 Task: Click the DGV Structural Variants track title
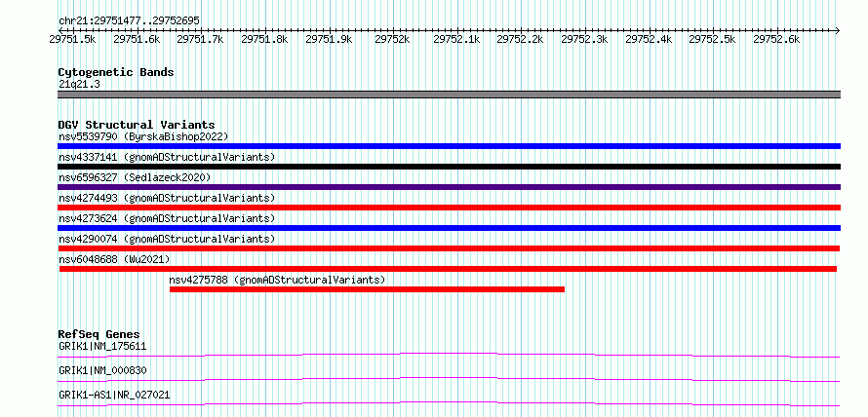[137, 125]
